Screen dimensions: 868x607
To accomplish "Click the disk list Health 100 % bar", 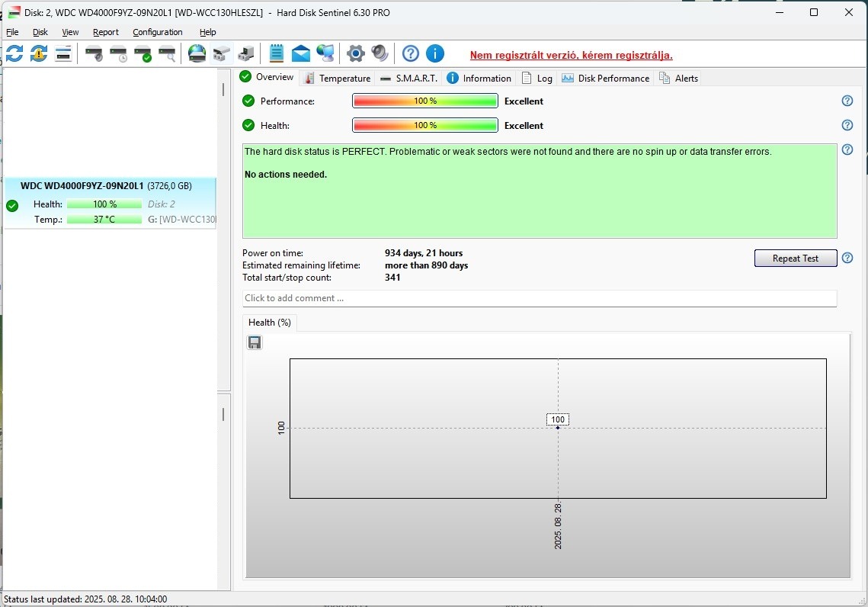I will tap(104, 204).
